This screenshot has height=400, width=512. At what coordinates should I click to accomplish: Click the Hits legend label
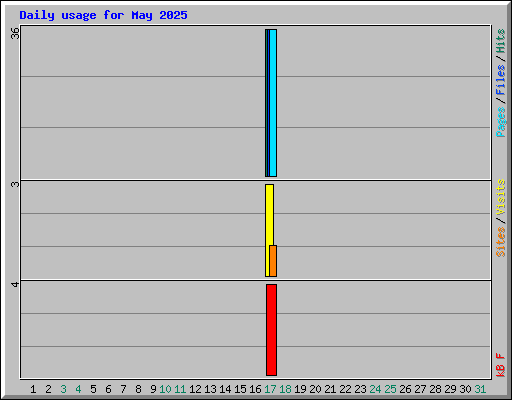[501, 41]
